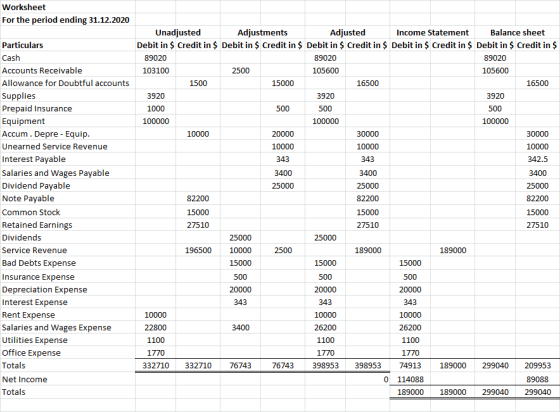Click the 'Prepaid Insurance' row label
Image resolution: width=560 pixels, height=412 pixels.
click(37, 108)
